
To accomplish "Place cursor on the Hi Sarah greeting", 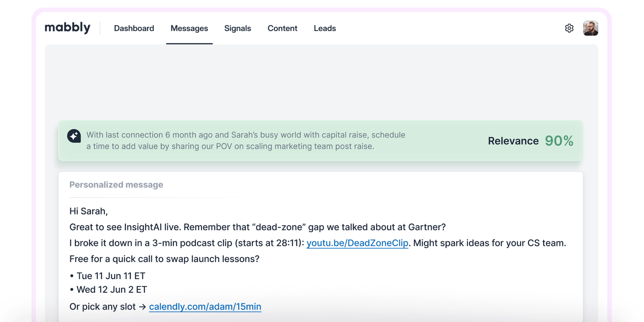I will click(88, 211).
